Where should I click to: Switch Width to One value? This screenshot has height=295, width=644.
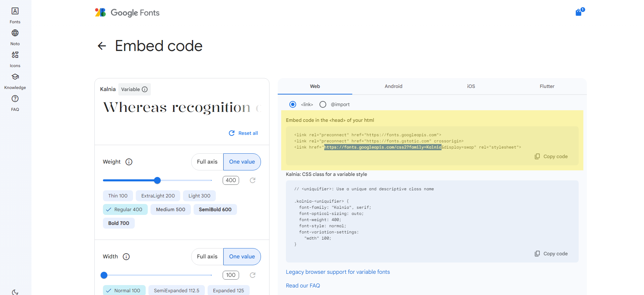pyautogui.click(x=242, y=257)
